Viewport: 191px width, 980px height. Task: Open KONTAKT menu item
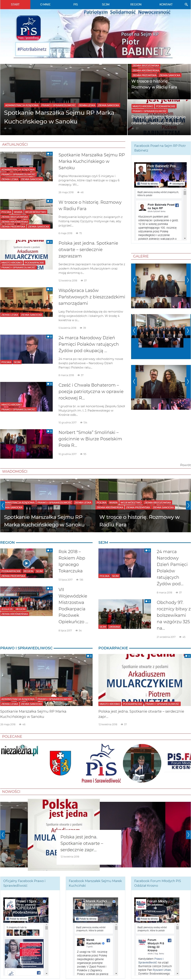coord(166,4)
